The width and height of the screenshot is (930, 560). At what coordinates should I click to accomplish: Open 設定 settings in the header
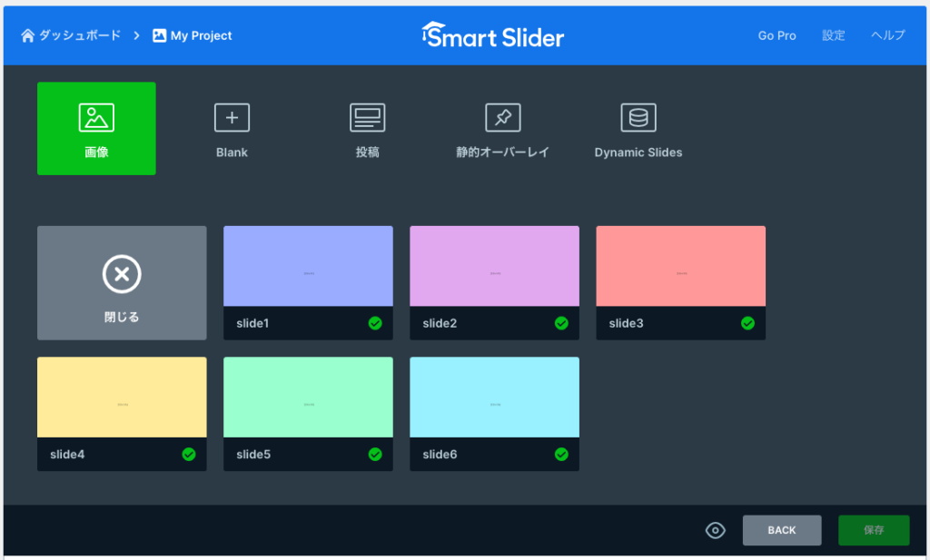(833, 35)
